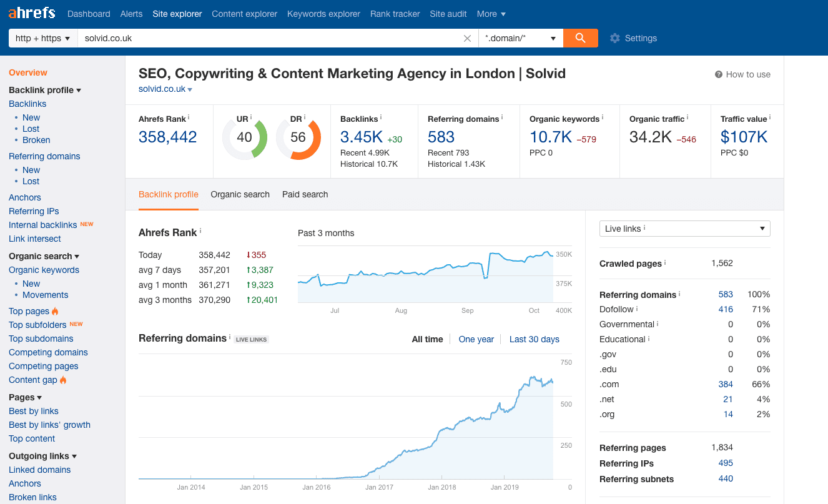Click the 495 Referring IPs count
This screenshot has height=504, width=828.
[x=726, y=463]
